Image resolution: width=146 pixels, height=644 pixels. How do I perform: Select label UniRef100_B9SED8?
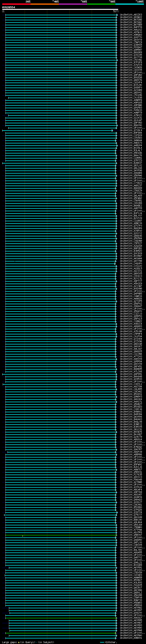coord(131,77)
